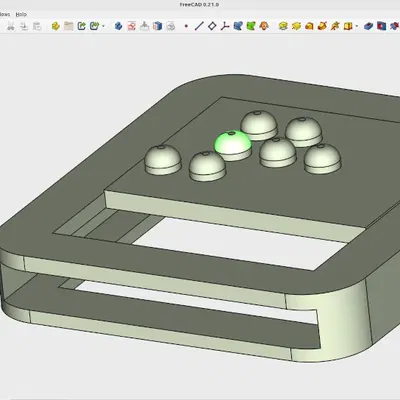Click the Make link icon
This screenshot has height=400, width=400.
(x=82, y=26)
